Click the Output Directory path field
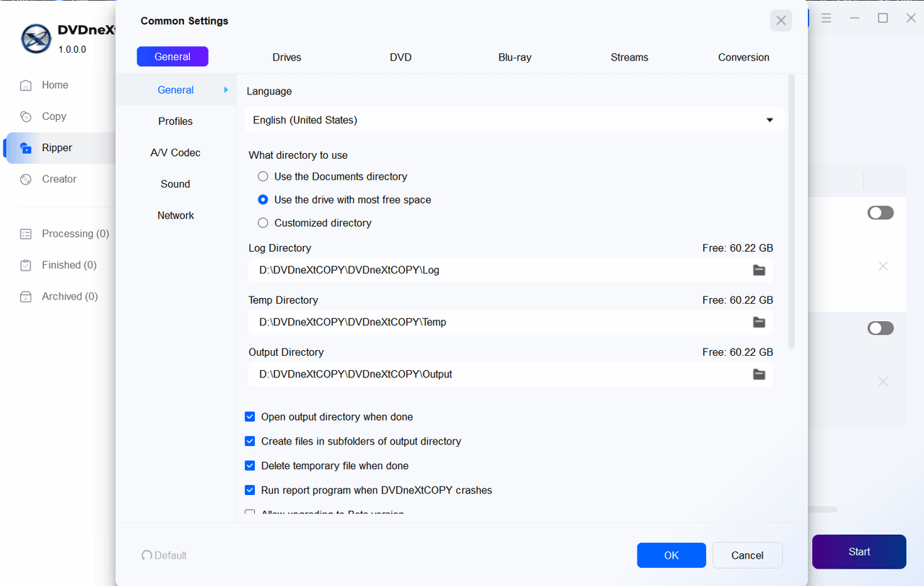Viewport: 924px width, 586px height. point(510,374)
